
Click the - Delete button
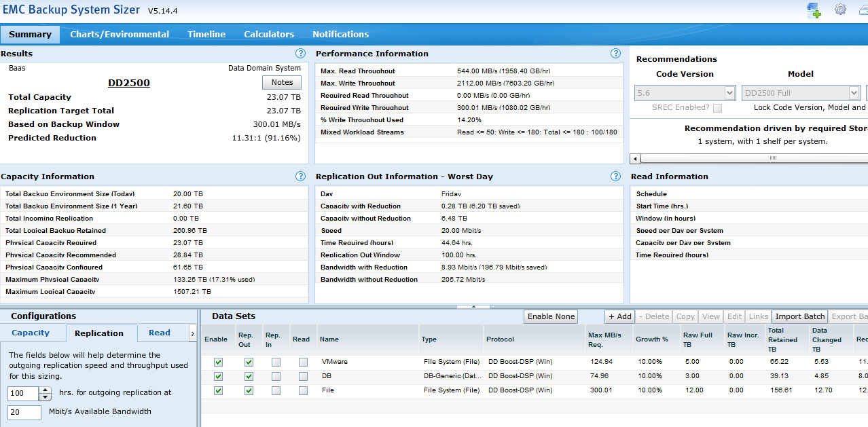pos(654,316)
